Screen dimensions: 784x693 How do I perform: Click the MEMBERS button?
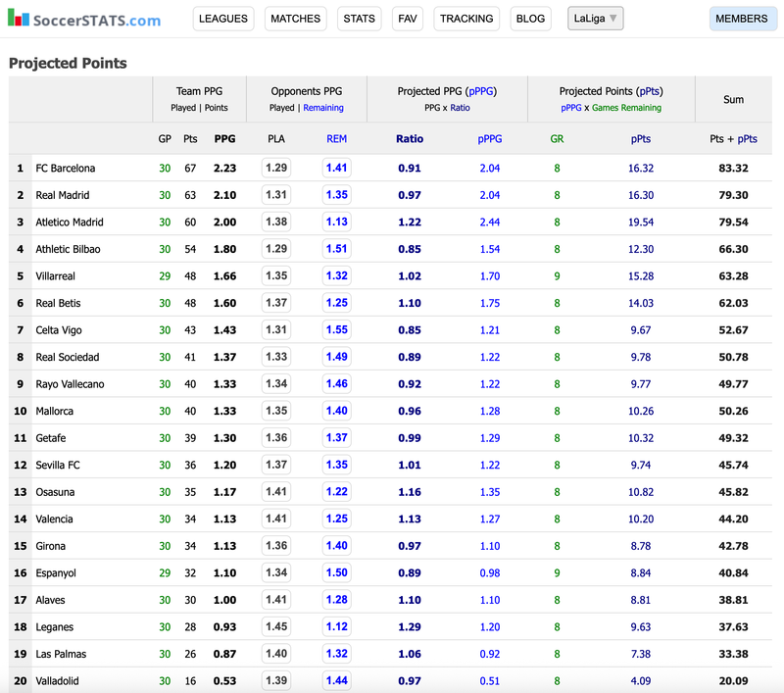tap(742, 19)
